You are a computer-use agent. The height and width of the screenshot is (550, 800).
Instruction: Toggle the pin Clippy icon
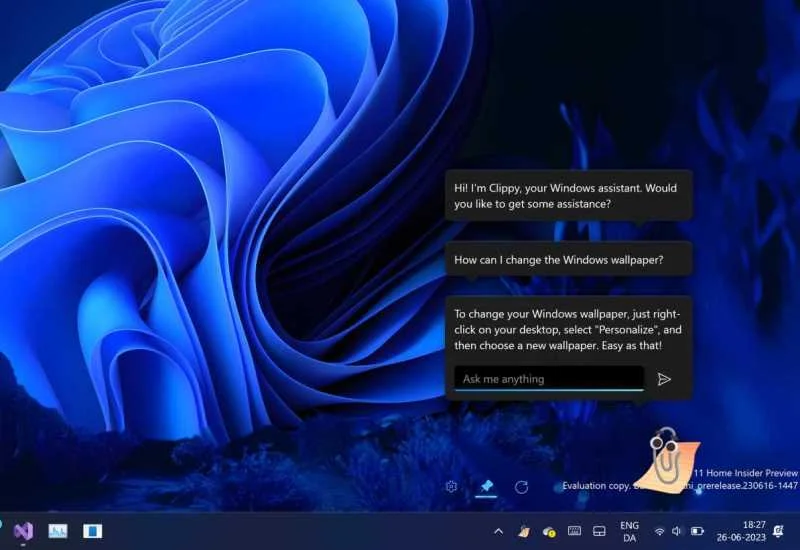pos(486,486)
